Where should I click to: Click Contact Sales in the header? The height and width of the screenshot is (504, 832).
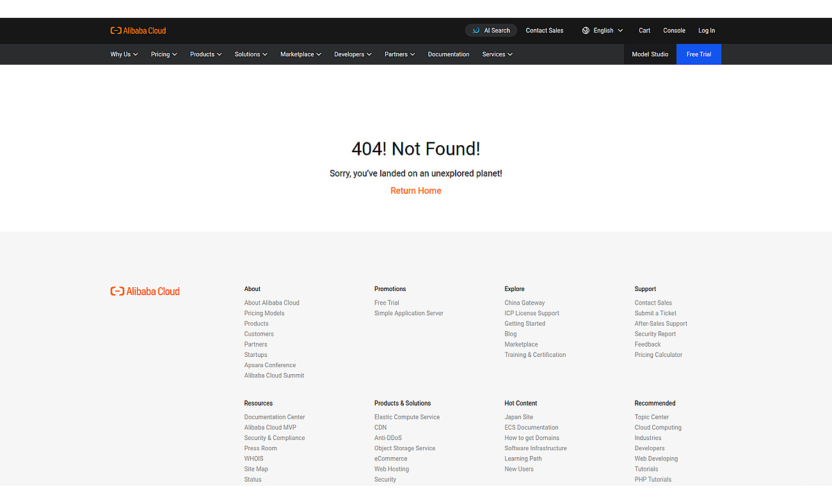pyautogui.click(x=545, y=31)
